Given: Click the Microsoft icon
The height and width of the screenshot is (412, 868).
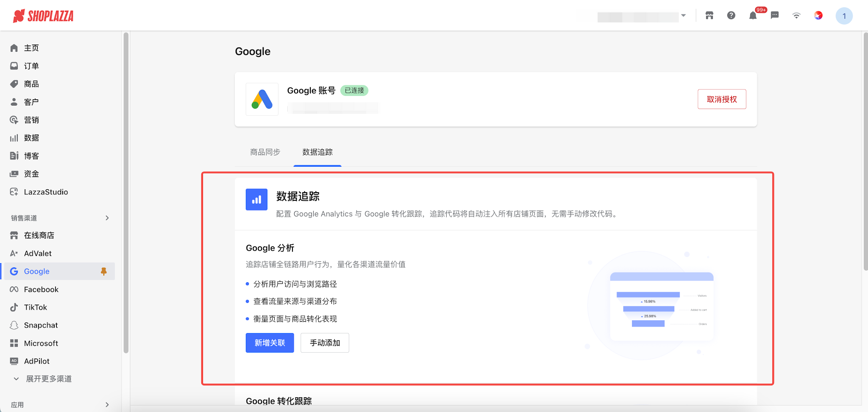Looking at the screenshot, I should [x=14, y=343].
